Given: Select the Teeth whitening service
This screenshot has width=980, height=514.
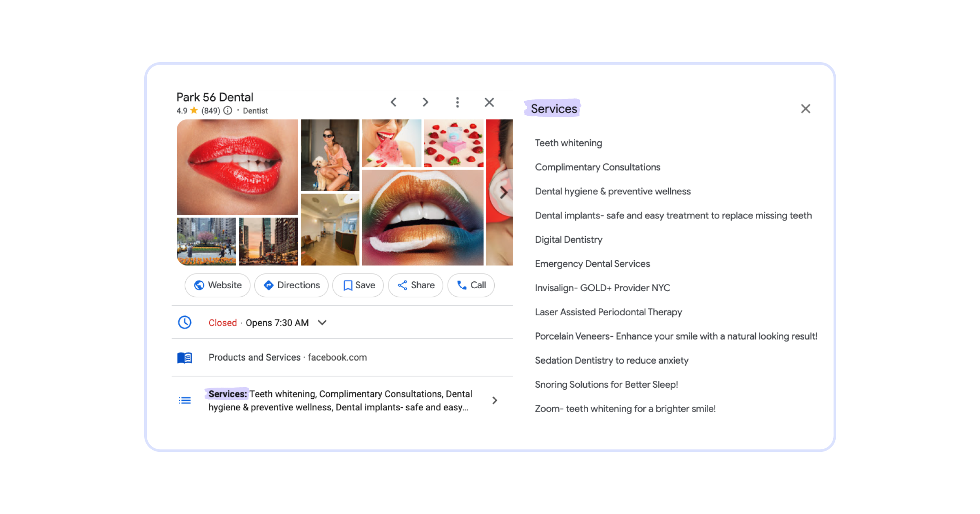Looking at the screenshot, I should [x=568, y=143].
